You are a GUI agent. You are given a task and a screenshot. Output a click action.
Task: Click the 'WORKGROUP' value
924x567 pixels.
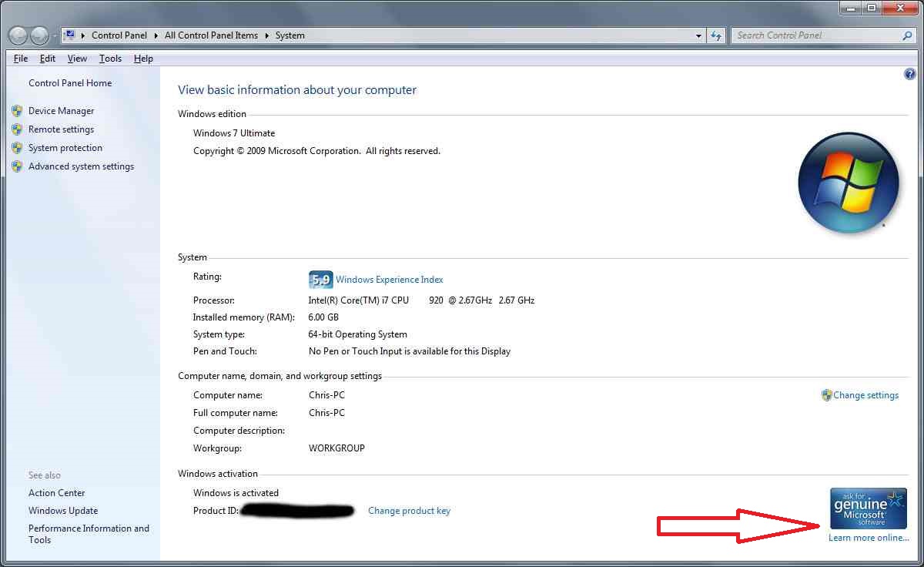[x=336, y=448]
